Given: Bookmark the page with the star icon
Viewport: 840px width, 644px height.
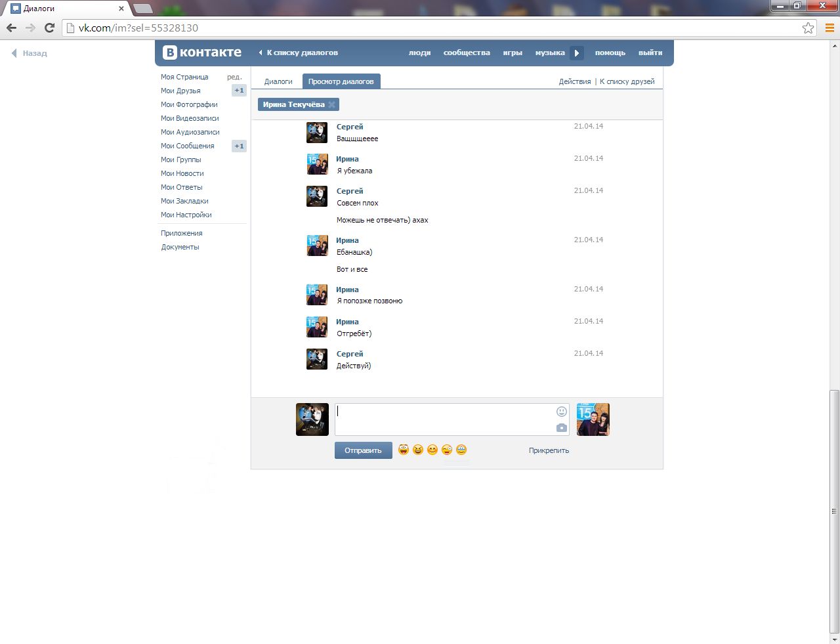Looking at the screenshot, I should click(808, 28).
